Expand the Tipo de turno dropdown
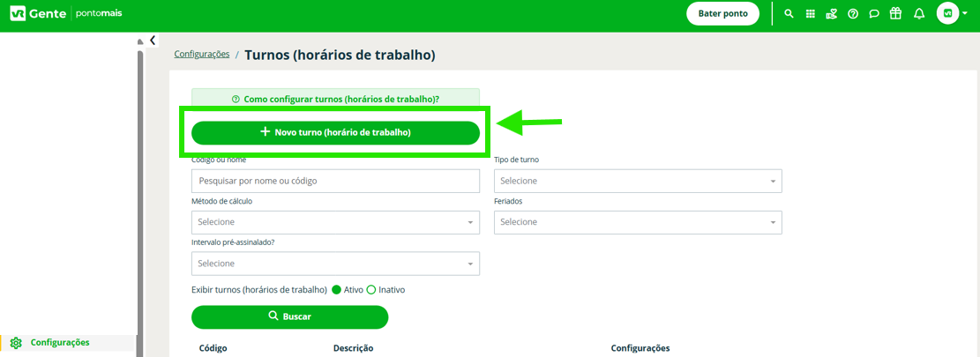The height and width of the screenshot is (357, 980). tap(638, 181)
